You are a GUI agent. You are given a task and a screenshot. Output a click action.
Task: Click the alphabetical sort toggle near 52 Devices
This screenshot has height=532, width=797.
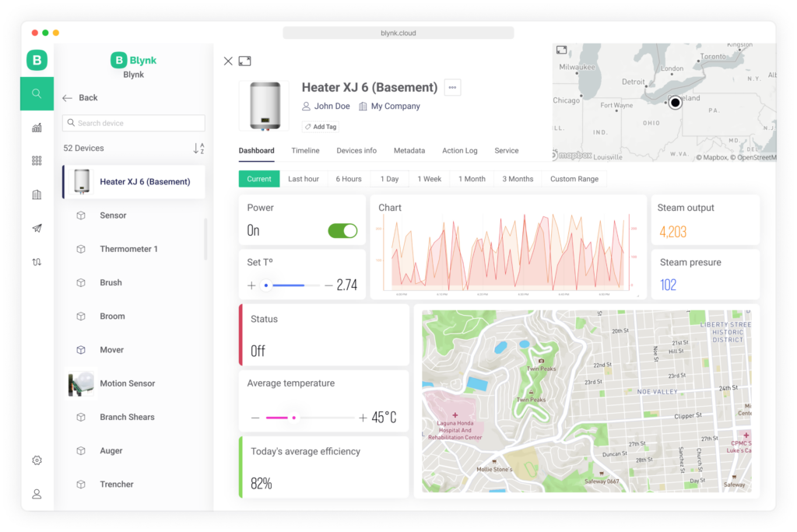coord(201,148)
